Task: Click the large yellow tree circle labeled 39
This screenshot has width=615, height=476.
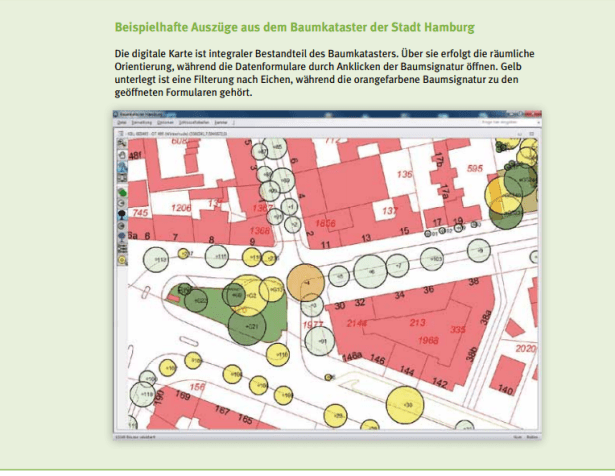Action: 408,403
